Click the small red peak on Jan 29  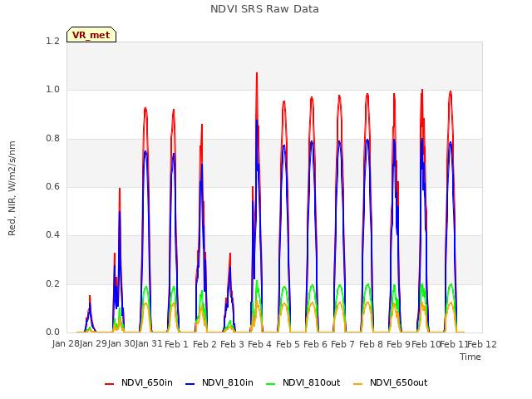click(90, 297)
